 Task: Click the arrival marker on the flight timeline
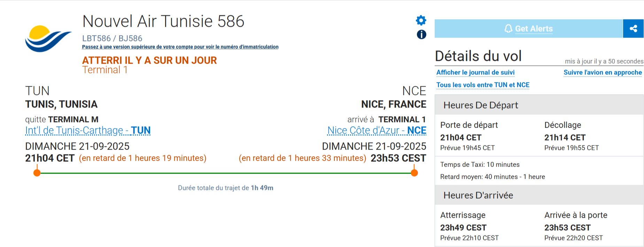tap(414, 173)
